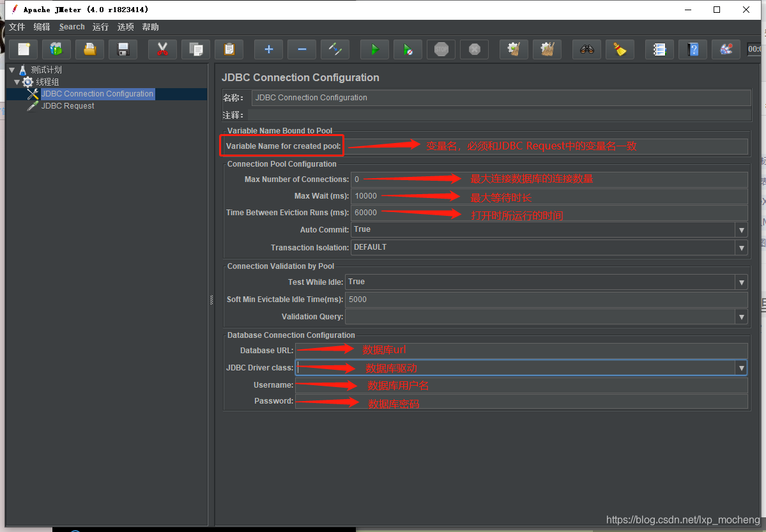The height and width of the screenshot is (532, 766).
Task: Click Time Between Eviction Runs field
Action: coord(549,213)
